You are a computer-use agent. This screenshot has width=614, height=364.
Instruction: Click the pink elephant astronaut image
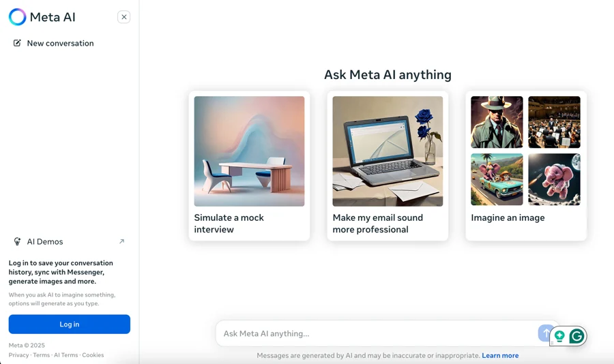coord(554,179)
